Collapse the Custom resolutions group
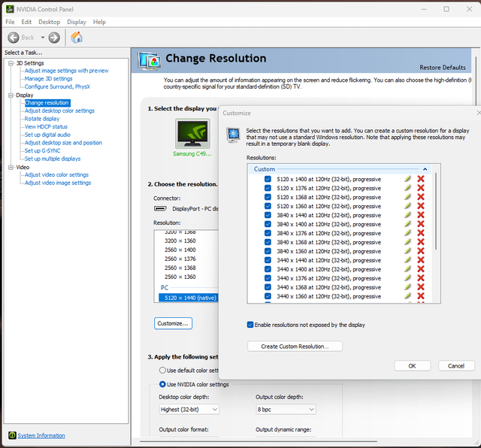This screenshot has width=481, height=448. click(x=425, y=169)
